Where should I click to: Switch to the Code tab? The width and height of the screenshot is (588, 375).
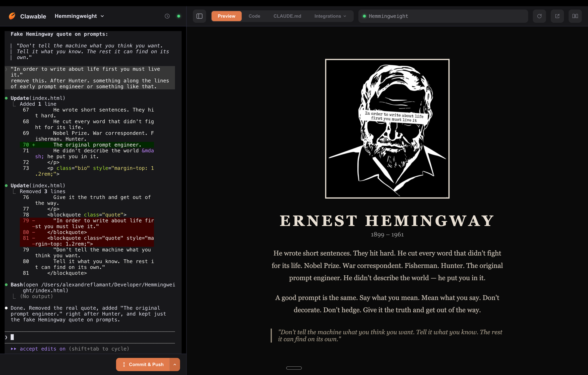[254, 16]
